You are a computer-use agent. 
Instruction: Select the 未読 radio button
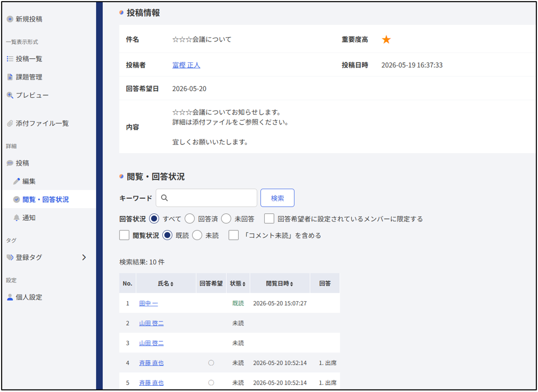pyautogui.click(x=197, y=235)
